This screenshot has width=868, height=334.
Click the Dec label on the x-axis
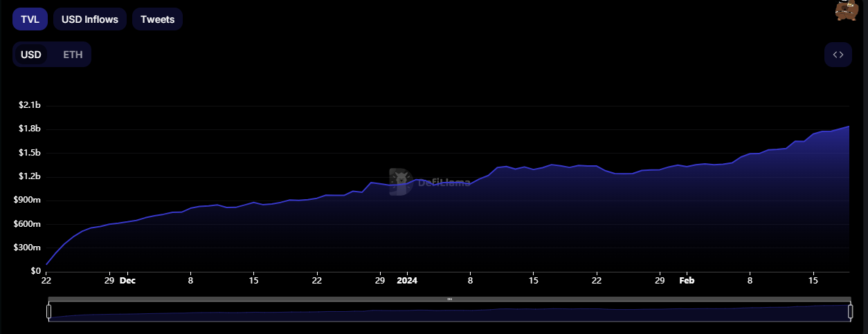point(127,281)
